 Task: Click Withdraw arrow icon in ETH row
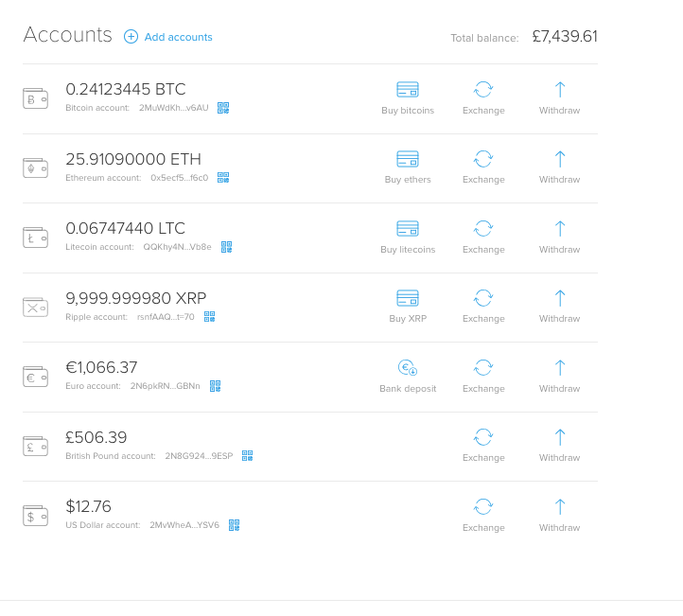[x=560, y=159]
